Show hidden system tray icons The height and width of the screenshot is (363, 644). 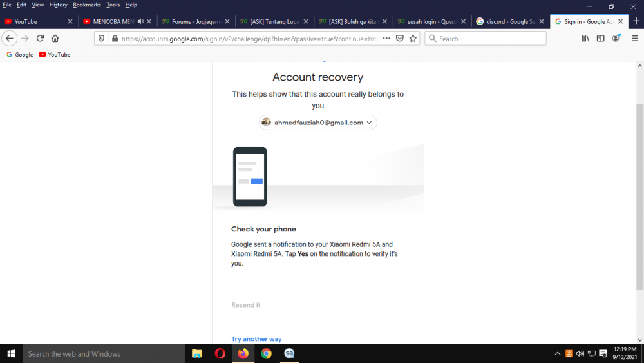point(557,353)
